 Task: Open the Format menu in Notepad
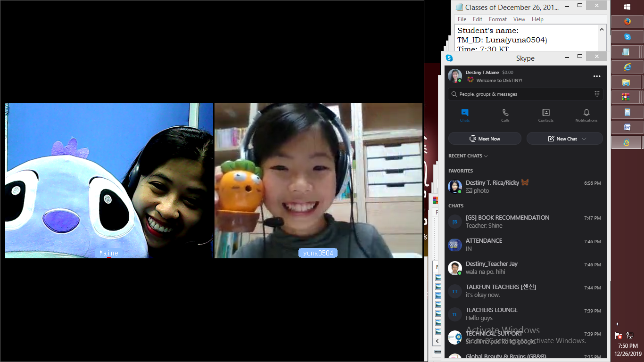[x=497, y=19]
